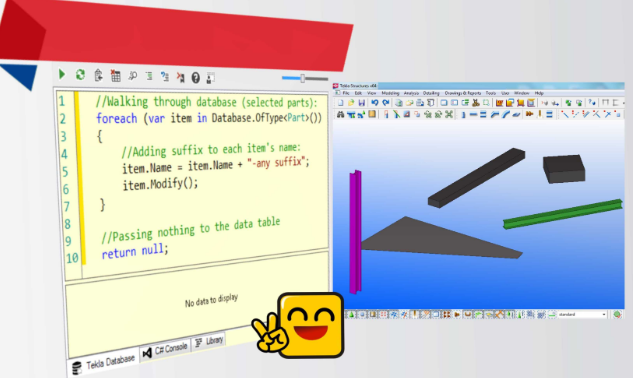This screenshot has height=378, width=633.
Task: Save the model with the floppy disk icon
Action: click(362, 103)
